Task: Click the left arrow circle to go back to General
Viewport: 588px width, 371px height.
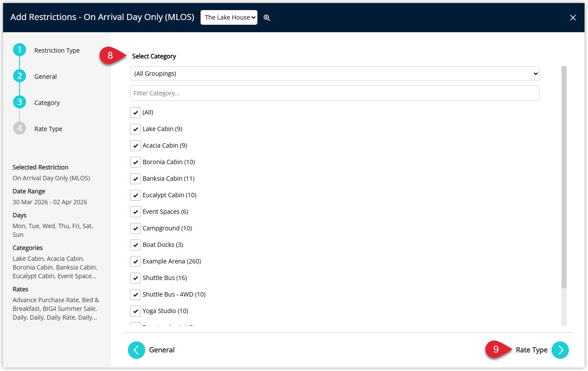Action: pyautogui.click(x=137, y=350)
